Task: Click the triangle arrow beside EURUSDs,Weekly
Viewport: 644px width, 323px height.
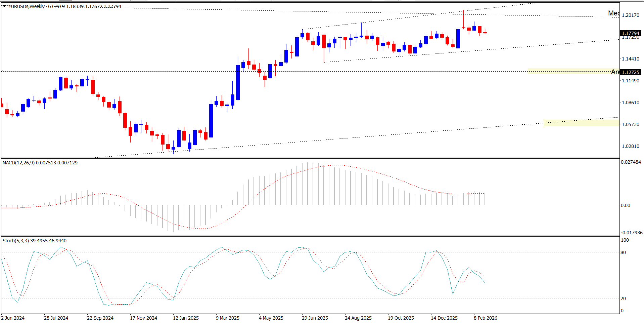Action: (4, 6)
